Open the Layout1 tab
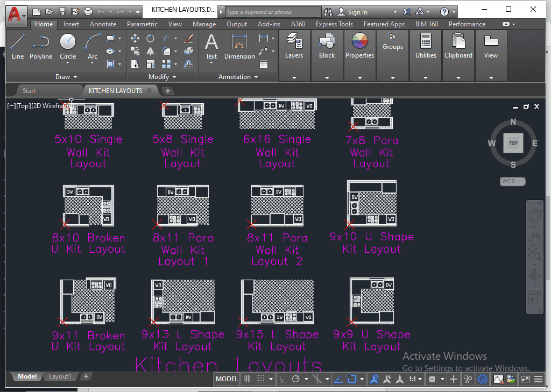The image size is (551, 392). point(60,376)
